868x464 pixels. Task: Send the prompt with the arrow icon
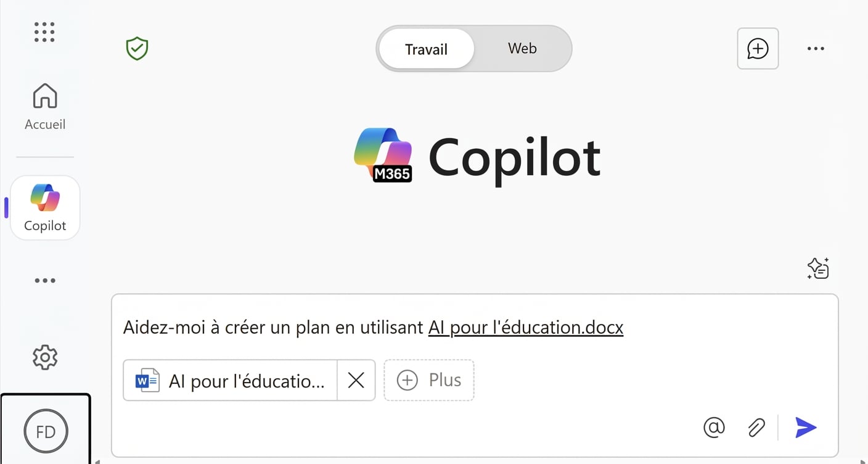(806, 427)
